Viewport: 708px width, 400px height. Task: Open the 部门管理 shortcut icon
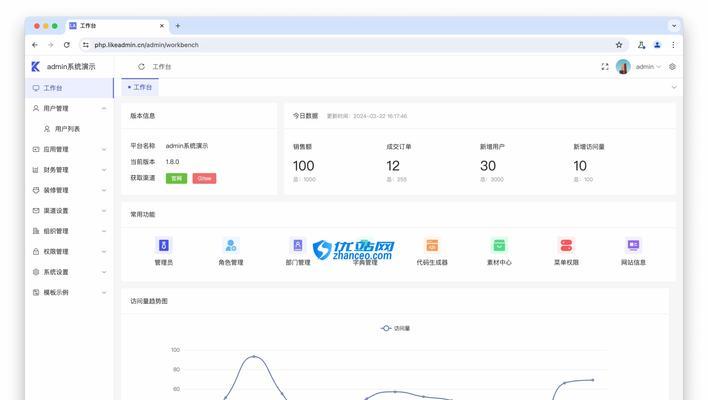(x=298, y=245)
